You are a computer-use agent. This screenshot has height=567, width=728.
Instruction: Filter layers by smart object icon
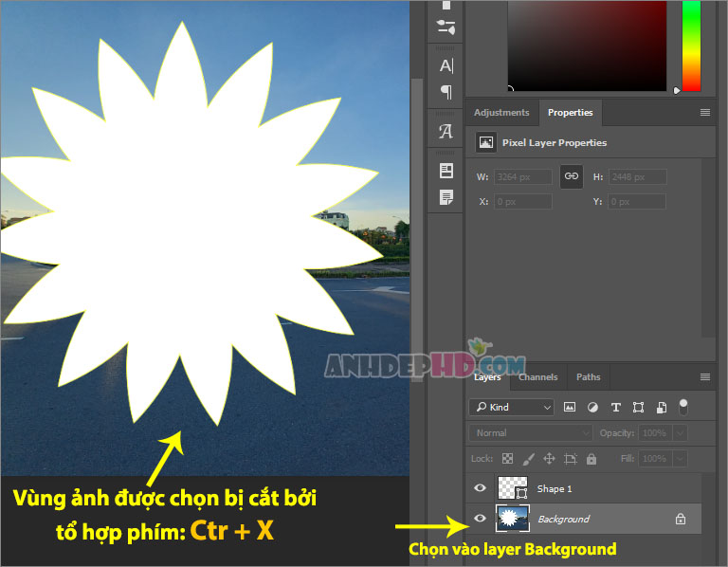point(662,408)
